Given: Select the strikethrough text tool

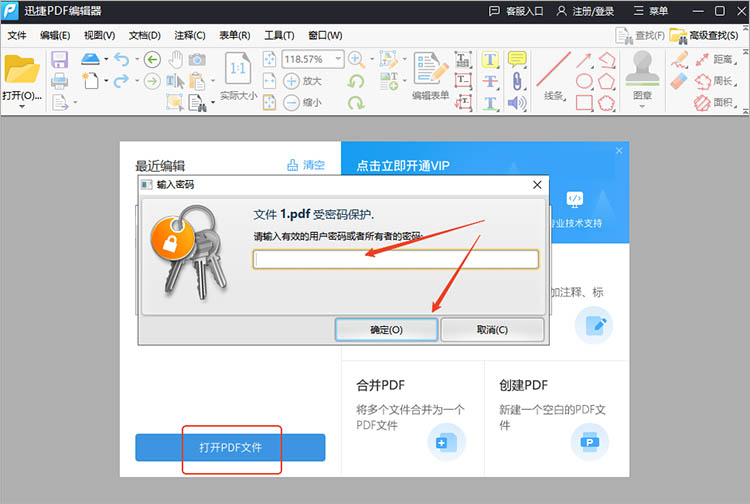Looking at the screenshot, I should (x=490, y=81).
